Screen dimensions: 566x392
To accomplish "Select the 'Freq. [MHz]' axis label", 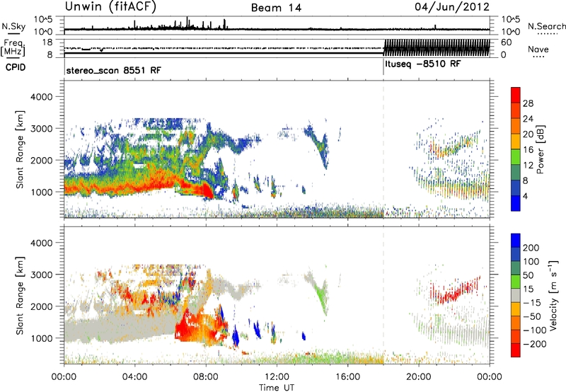I will (x=13, y=48).
